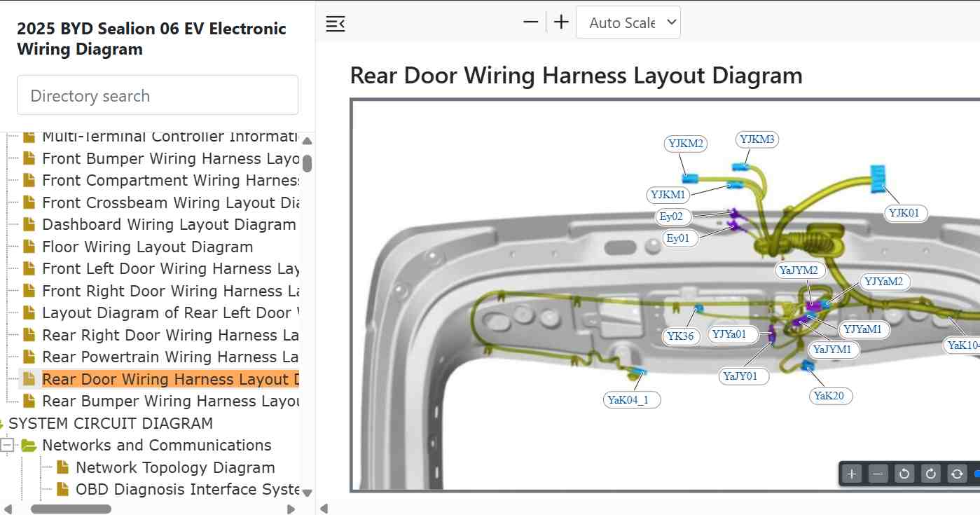The width and height of the screenshot is (980, 515).
Task: Open Rear Powertrain Wiring Harness Layout
Action: (171, 357)
